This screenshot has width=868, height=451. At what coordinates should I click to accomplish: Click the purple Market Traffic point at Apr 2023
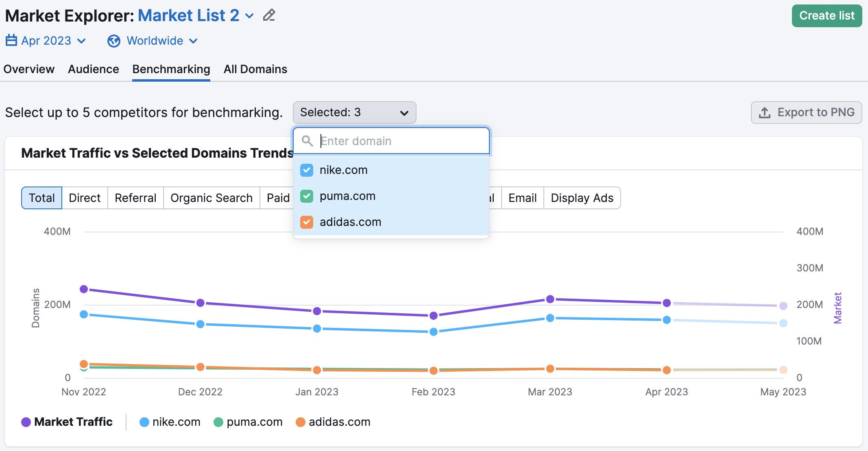(667, 303)
